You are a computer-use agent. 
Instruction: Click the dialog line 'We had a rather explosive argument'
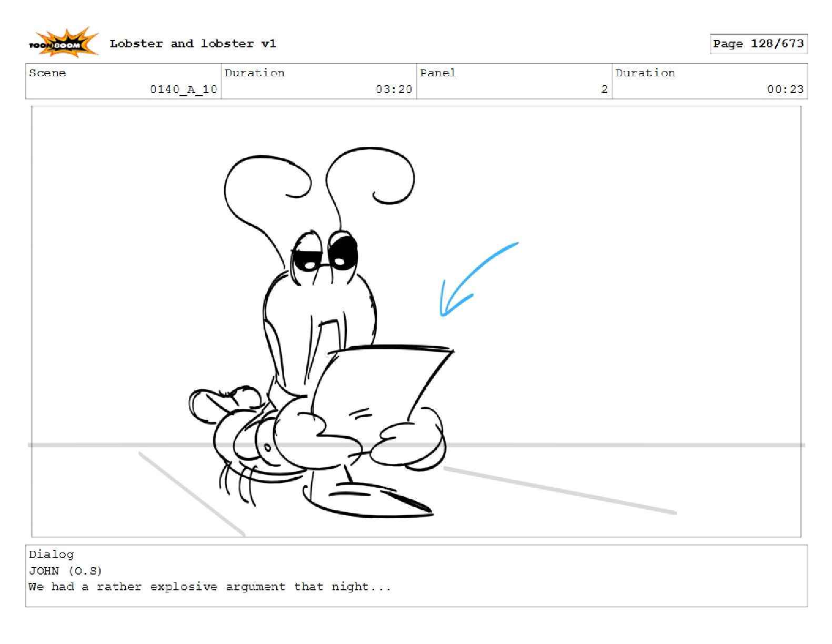point(156,587)
